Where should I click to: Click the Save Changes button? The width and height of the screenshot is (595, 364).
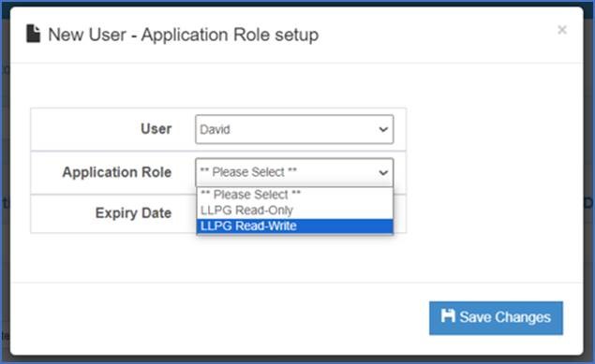pyautogui.click(x=496, y=318)
